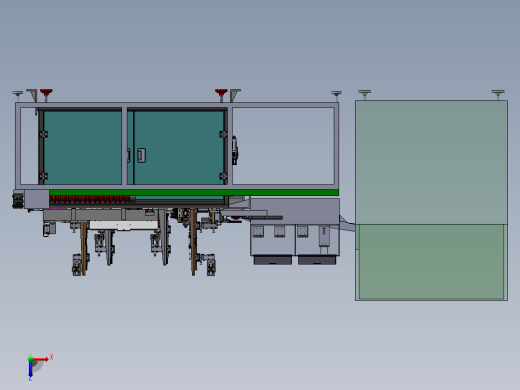Select the white plate beneath the machine
The height and width of the screenshot is (390, 520).
tap(124, 225)
